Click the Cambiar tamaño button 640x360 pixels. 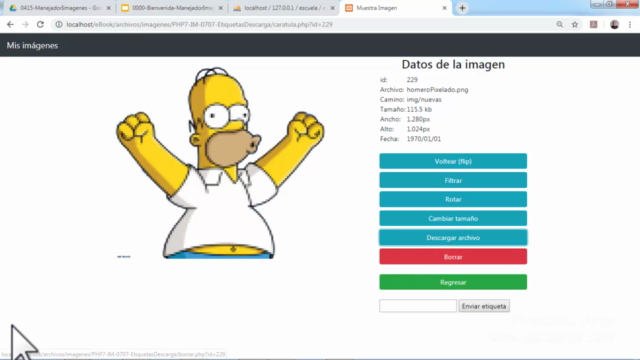(x=453, y=218)
